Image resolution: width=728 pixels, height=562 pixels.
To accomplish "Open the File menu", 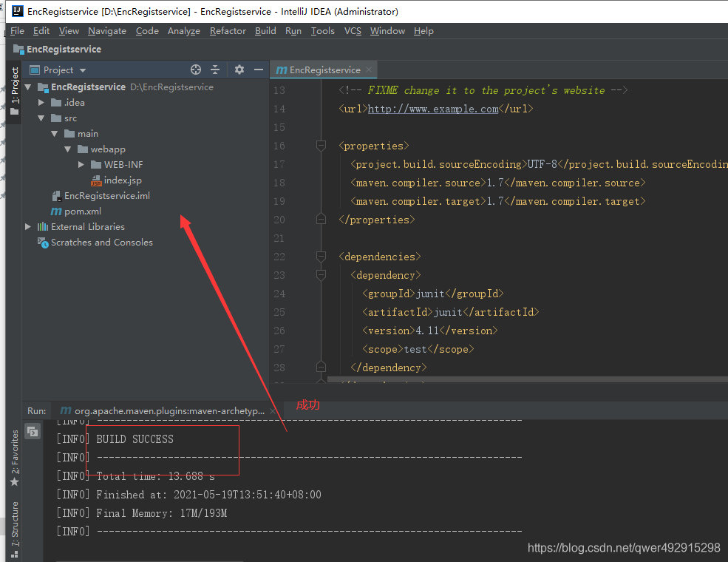I will [x=17, y=30].
